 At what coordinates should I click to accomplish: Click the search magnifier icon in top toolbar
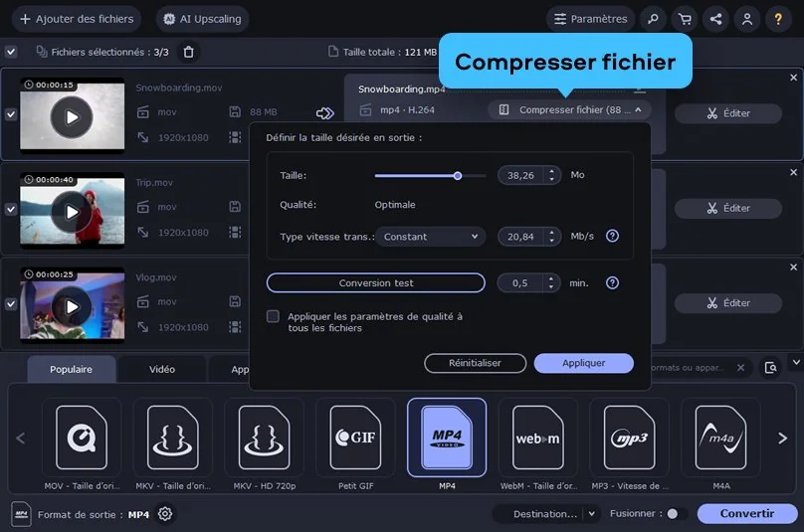pos(652,19)
